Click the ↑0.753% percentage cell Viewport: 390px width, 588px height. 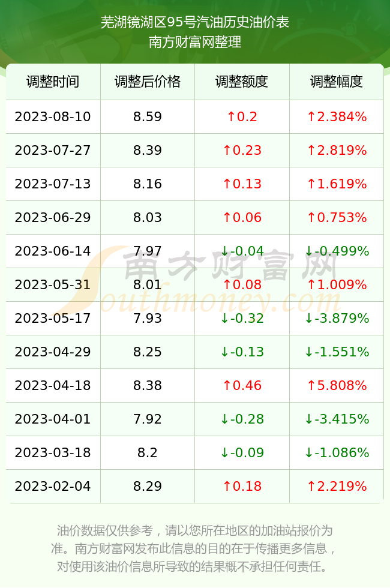point(337,217)
